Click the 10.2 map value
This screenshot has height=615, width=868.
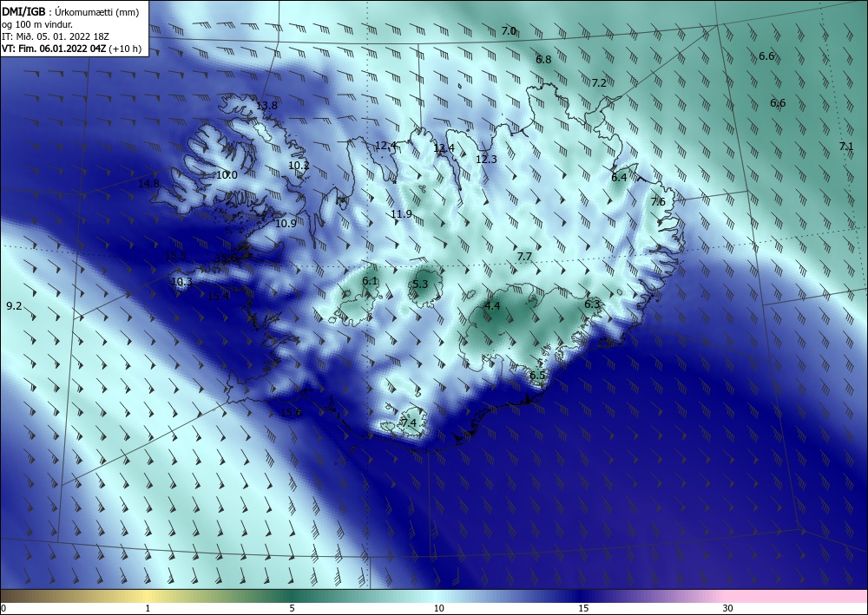(299, 165)
